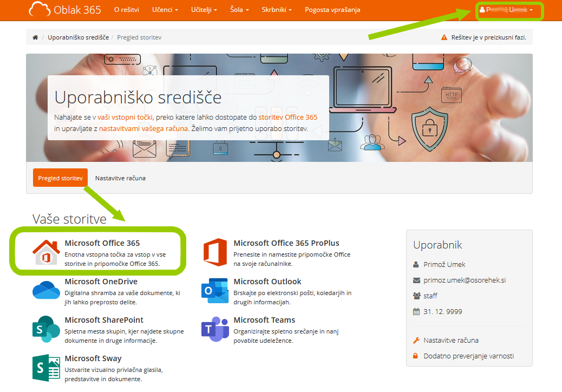
Task: Click the 'staff' role text
Action: click(430, 296)
